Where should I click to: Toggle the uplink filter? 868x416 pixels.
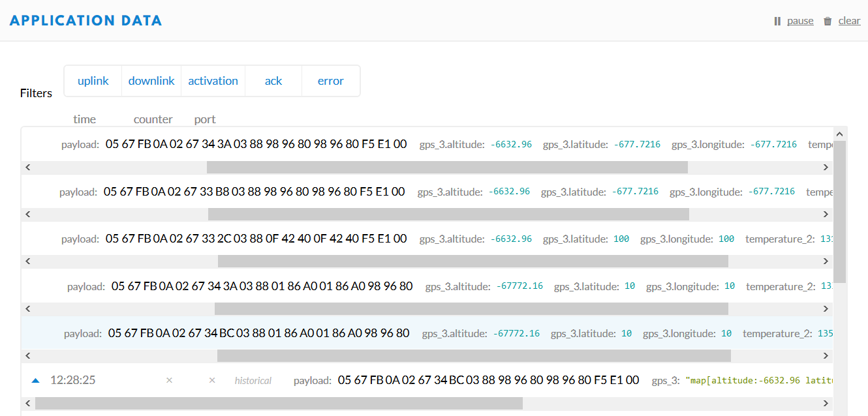click(x=93, y=81)
